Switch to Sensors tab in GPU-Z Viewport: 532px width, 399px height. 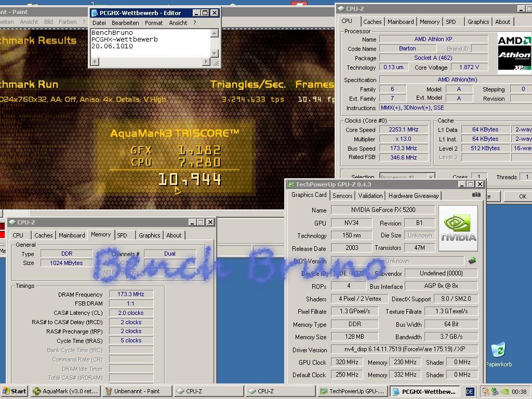click(x=342, y=195)
